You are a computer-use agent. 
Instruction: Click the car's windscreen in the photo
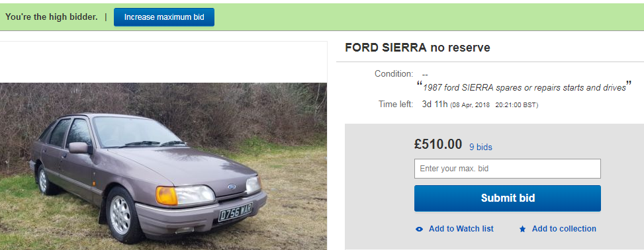click(136, 132)
